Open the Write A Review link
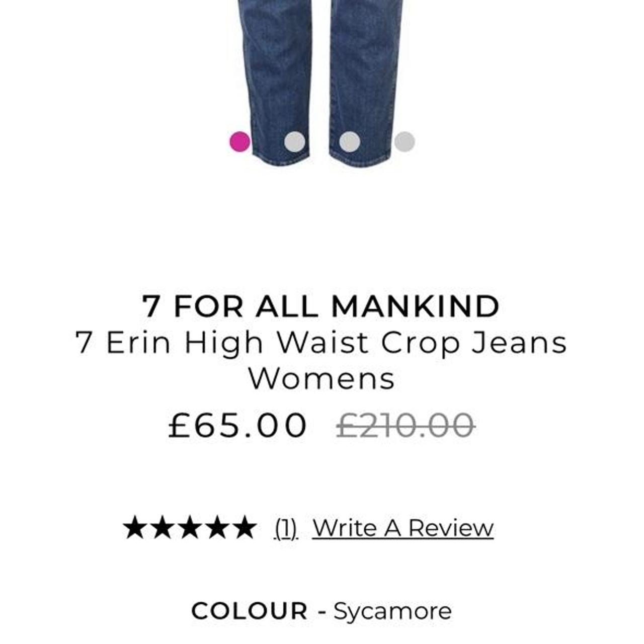This screenshot has width=644, height=644. click(x=403, y=528)
